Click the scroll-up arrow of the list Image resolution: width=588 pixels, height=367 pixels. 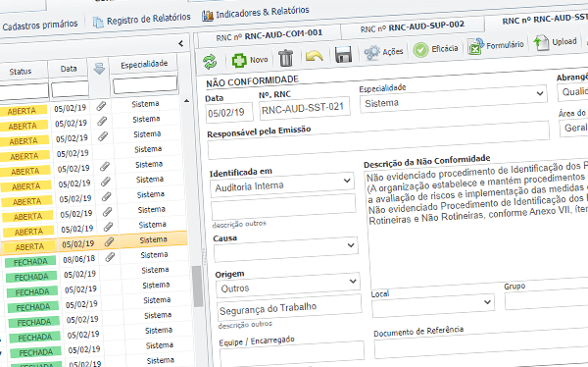186,101
